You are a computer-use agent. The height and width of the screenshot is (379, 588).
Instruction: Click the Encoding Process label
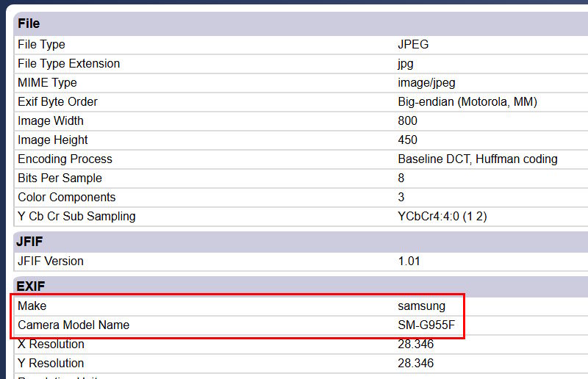coord(65,159)
